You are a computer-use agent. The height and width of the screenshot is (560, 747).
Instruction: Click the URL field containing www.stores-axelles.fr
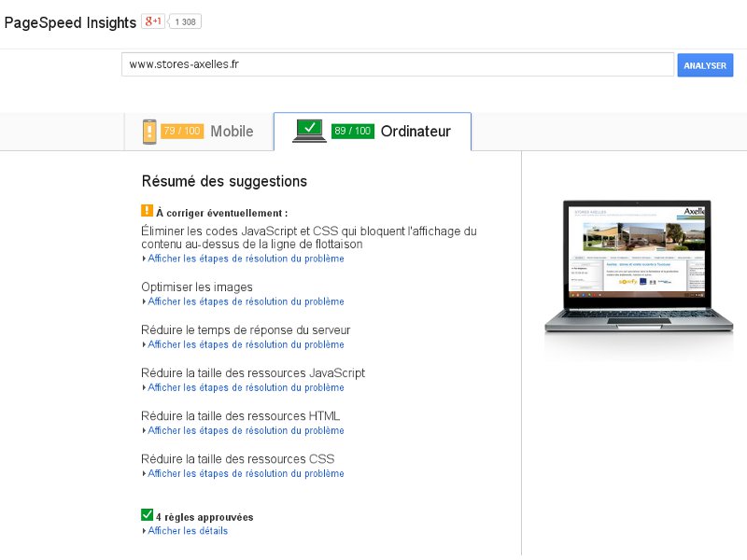click(397, 64)
